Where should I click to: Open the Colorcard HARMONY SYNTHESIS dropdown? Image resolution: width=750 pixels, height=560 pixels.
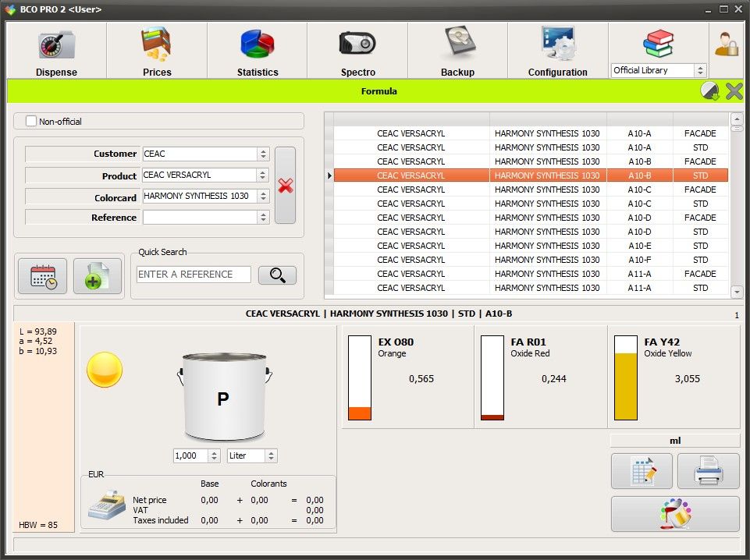point(263,196)
